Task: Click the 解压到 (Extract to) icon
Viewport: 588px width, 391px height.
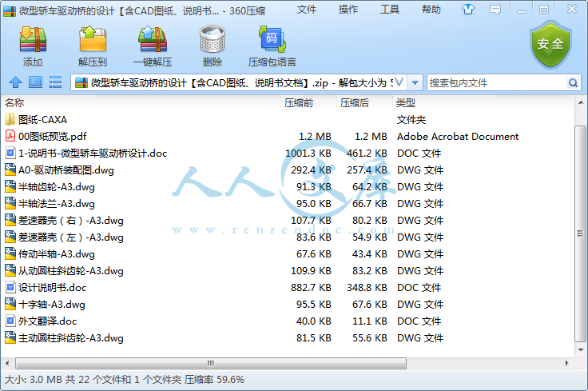Action: pyautogui.click(x=93, y=39)
